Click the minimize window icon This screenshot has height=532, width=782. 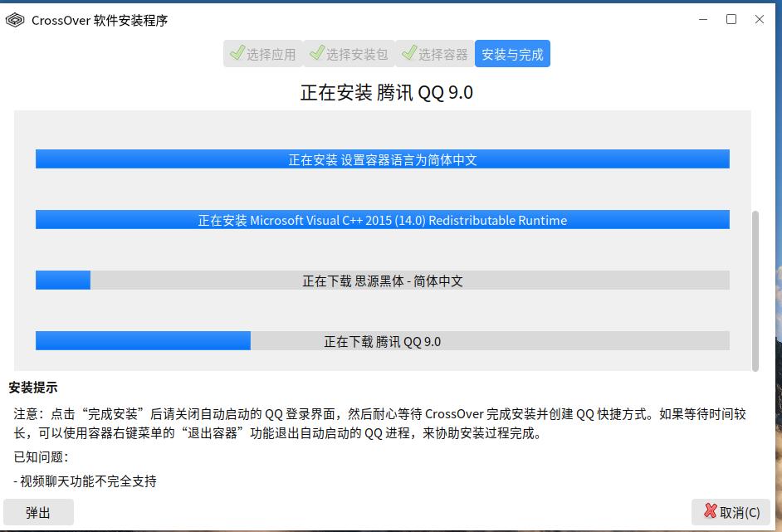704,19
